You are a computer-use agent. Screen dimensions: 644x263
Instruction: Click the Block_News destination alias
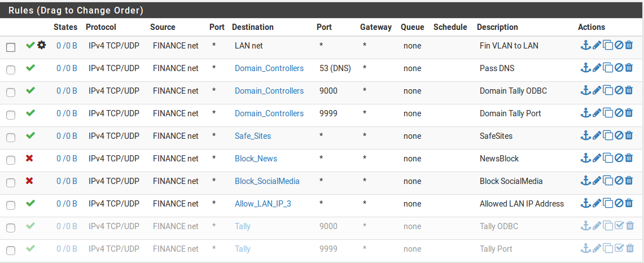coord(256,159)
